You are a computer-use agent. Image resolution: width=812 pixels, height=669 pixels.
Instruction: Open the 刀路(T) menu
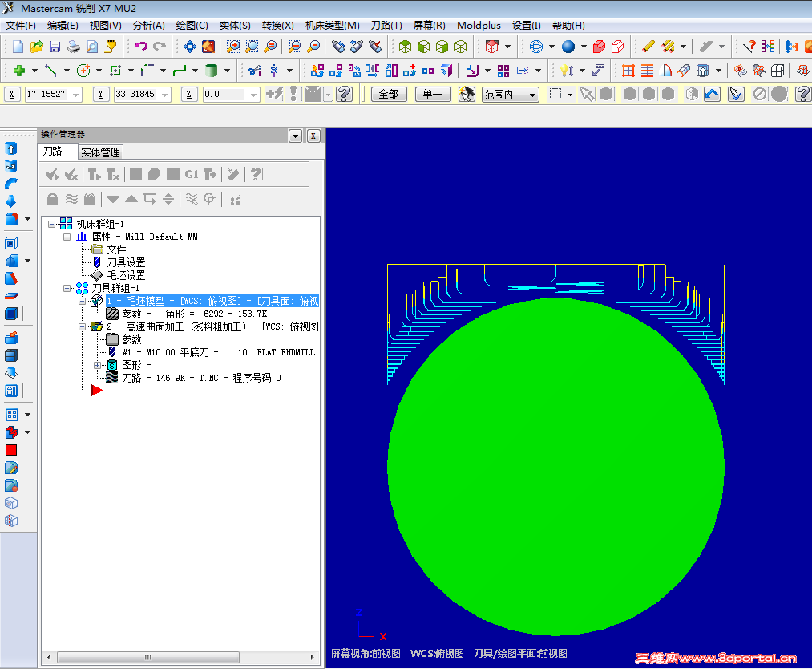(386, 26)
